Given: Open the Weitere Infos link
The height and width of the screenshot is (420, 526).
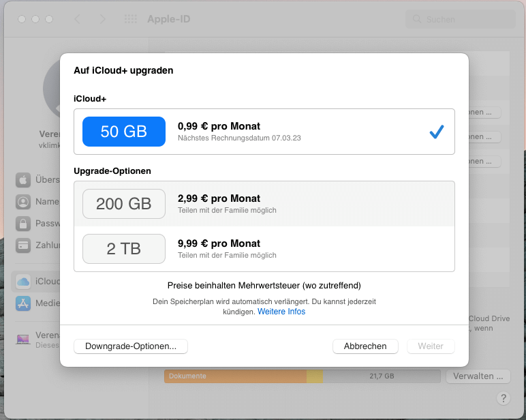Looking at the screenshot, I should click(281, 312).
